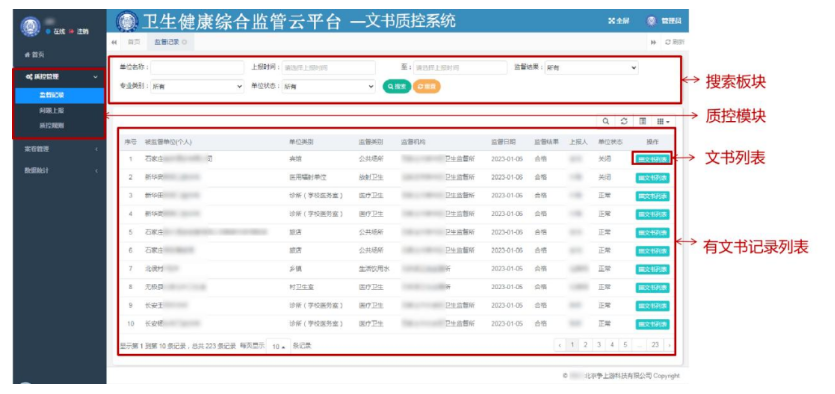Click the 生活饮用水 cell in row 7
The width and height of the screenshot is (835, 394).
pyautogui.click(x=374, y=269)
